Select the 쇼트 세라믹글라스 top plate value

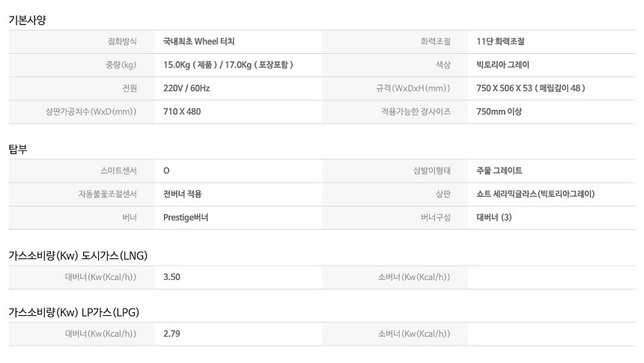(535, 195)
